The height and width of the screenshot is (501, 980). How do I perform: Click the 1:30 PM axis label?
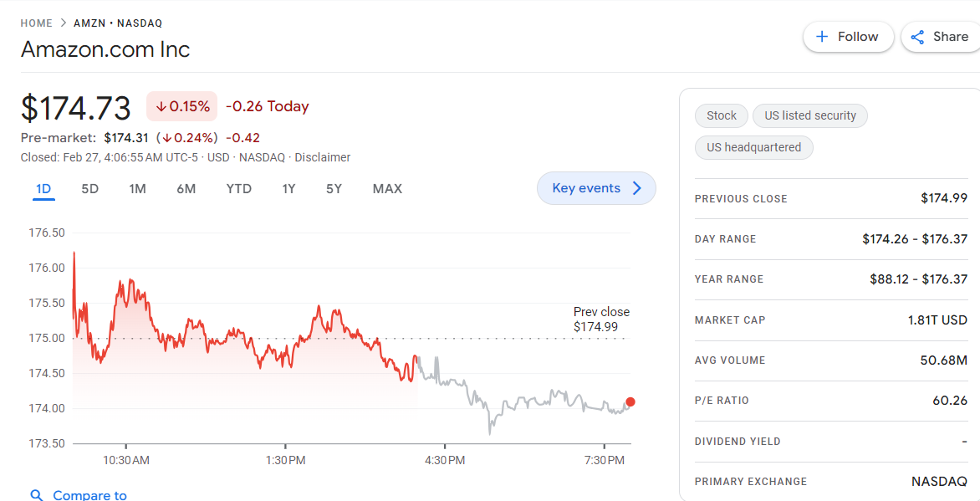tap(285, 460)
